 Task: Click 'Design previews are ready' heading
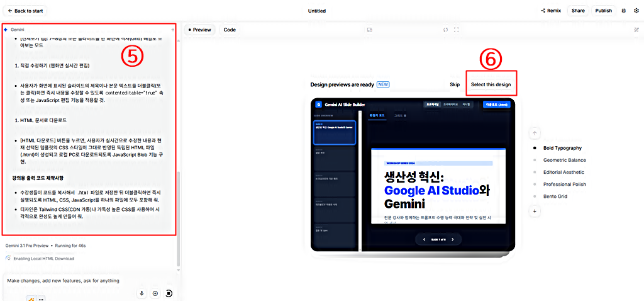342,85
